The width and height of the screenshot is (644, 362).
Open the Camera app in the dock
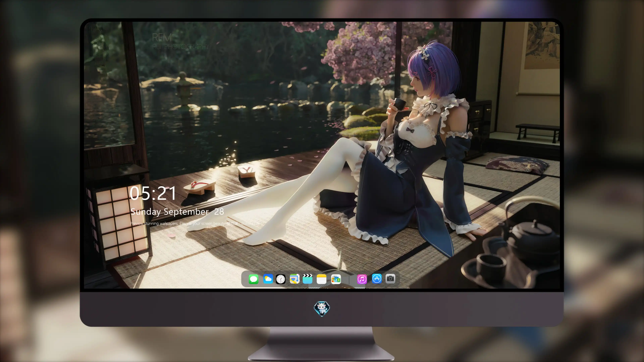[x=390, y=279]
